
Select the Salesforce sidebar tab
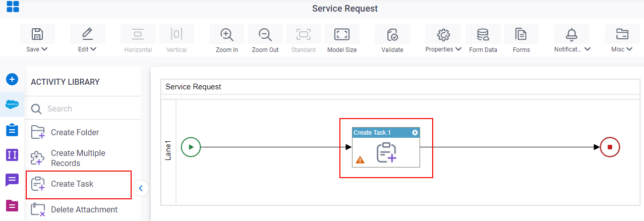(x=12, y=104)
